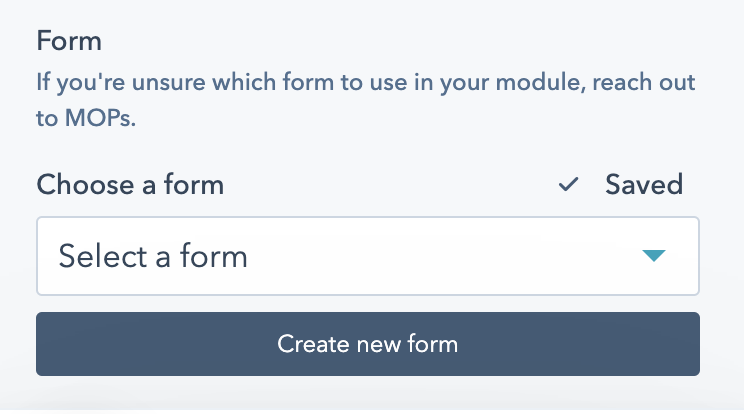
Task: Click the 'Choose a form' label
Action: (x=130, y=185)
